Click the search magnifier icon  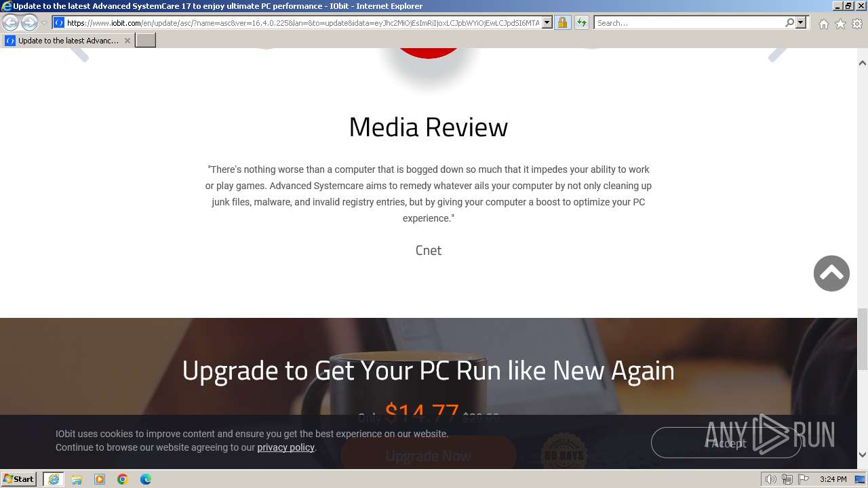tap(789, 23)
